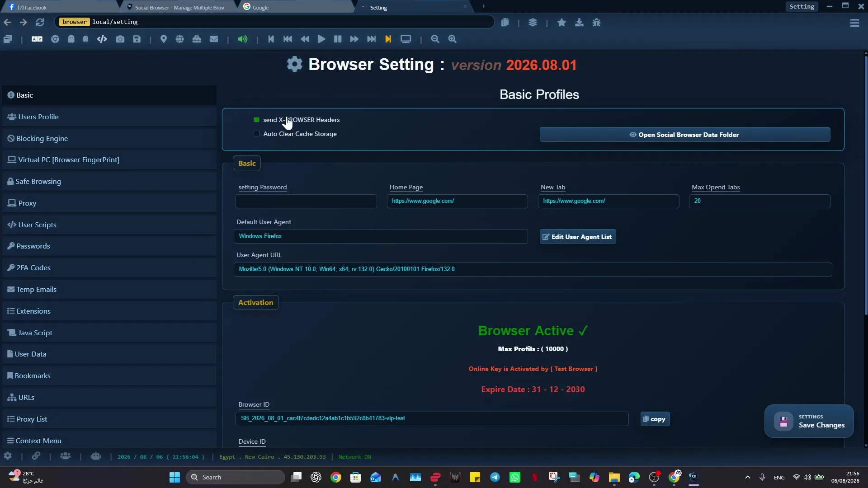Open the downloads tray icon
The height and width of the screenshot is (488, 868).
click(x=579, y=23)
